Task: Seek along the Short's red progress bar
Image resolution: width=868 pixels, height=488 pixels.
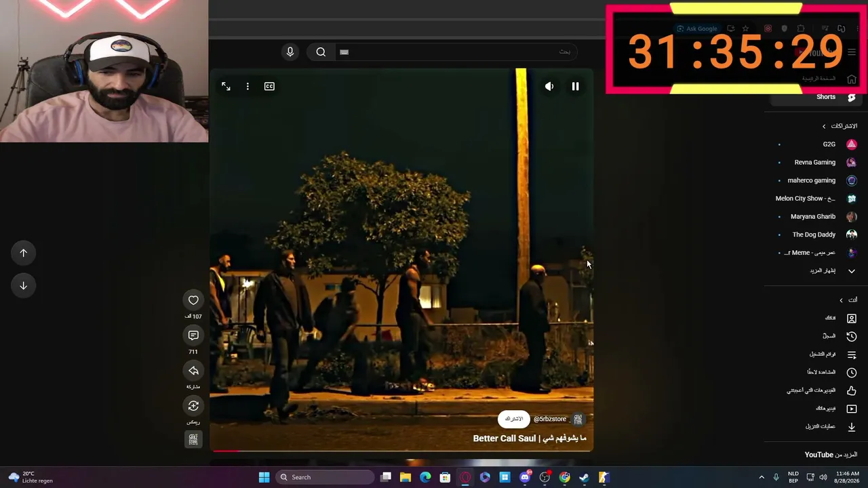Action: (x=403, y=450)
